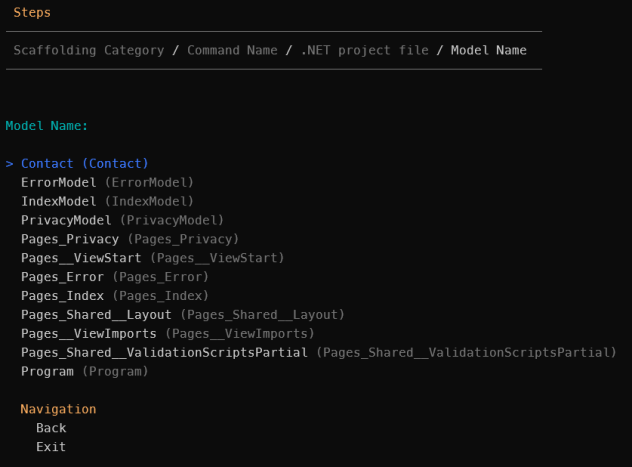The height and width of the screenshot is (467, 632).
Task: Click the selection arrow beside Contact
Action: click(x=9, y=163)
